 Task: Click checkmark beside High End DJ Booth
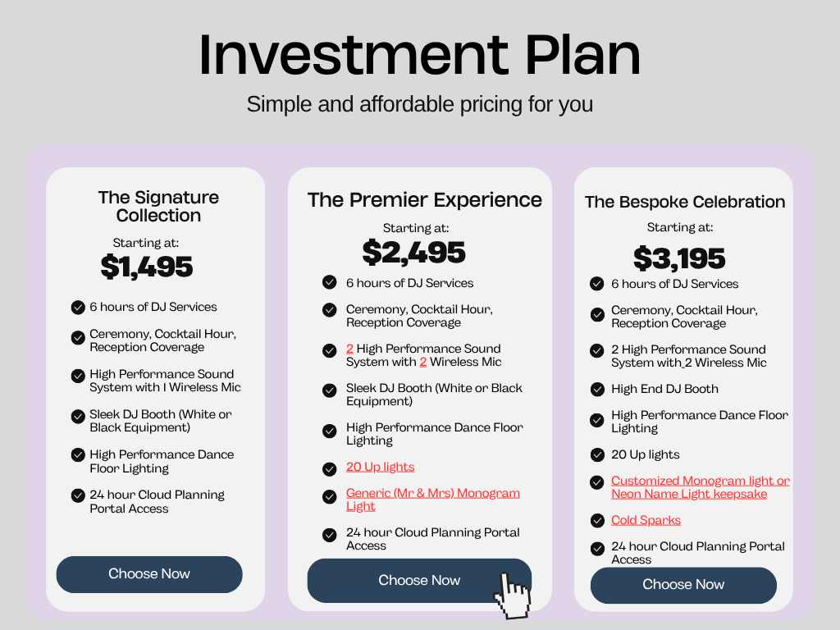(597, 389)
